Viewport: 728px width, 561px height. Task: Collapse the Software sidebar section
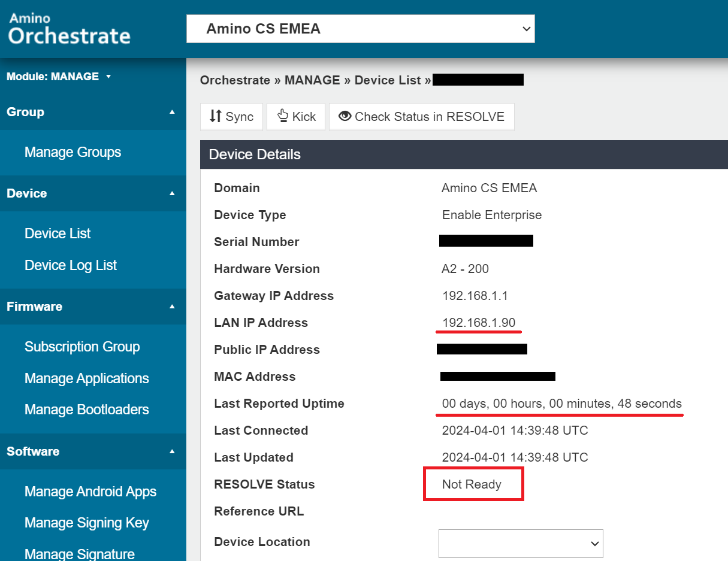point(93,451)
